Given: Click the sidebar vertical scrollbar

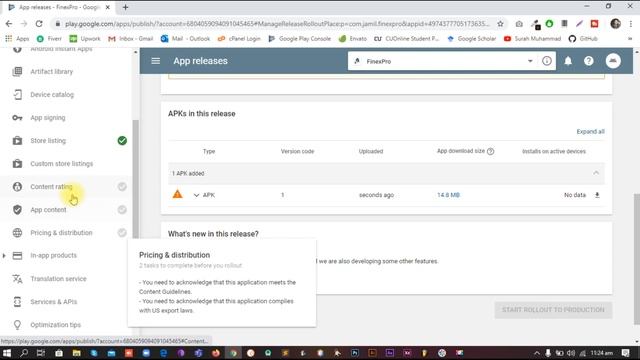Looking at the screenshot, I should point(136,179).
